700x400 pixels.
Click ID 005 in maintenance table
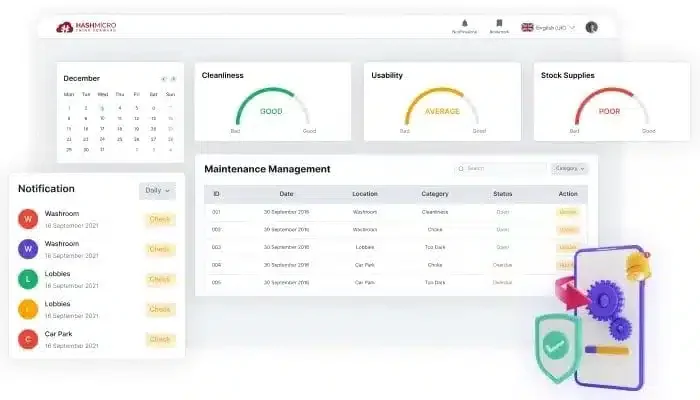[x=217, y=283]
